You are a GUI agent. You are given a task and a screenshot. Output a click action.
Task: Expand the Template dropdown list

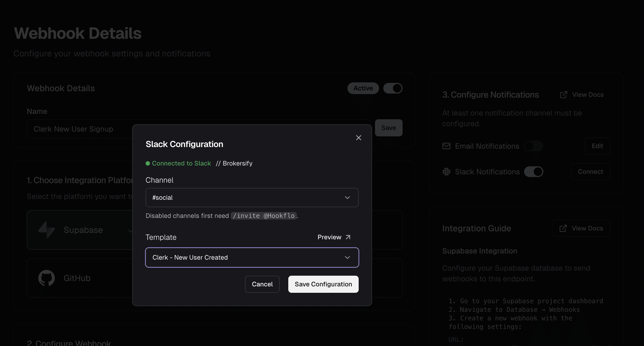(252, 257)
